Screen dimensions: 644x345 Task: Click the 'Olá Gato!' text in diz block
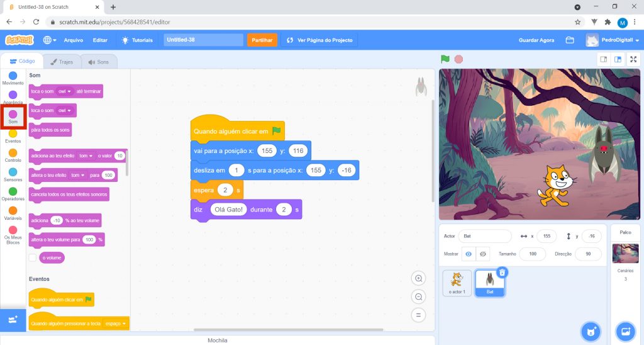229,209
